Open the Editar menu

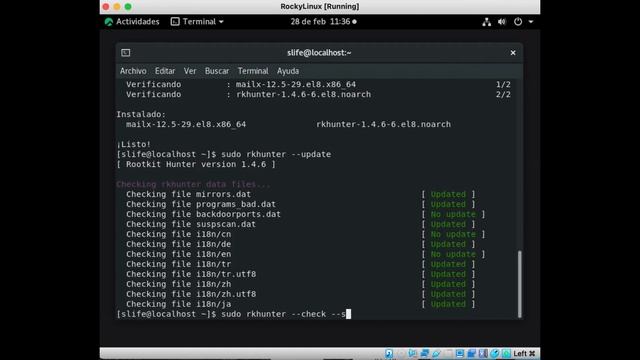[x=165, y=71]
